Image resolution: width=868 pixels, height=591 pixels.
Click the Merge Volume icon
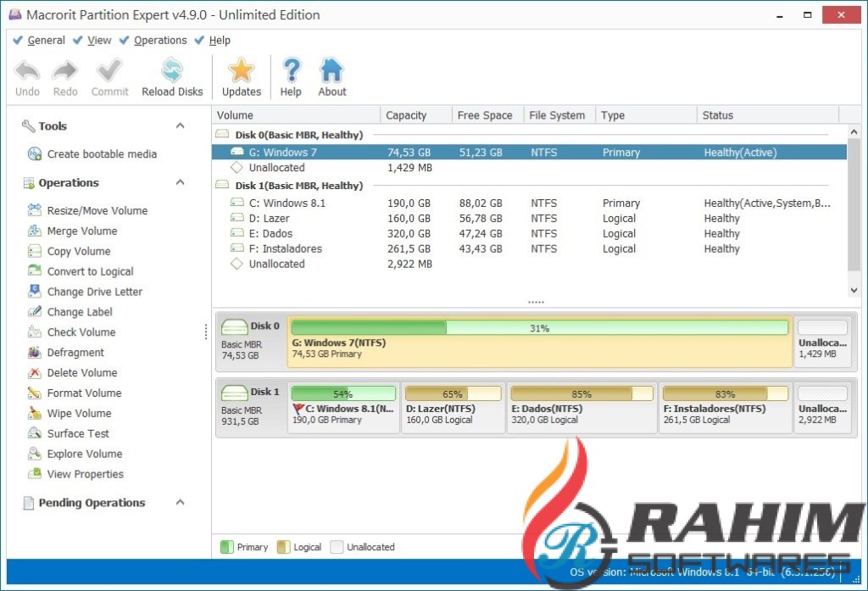click(x=34, y=231)
